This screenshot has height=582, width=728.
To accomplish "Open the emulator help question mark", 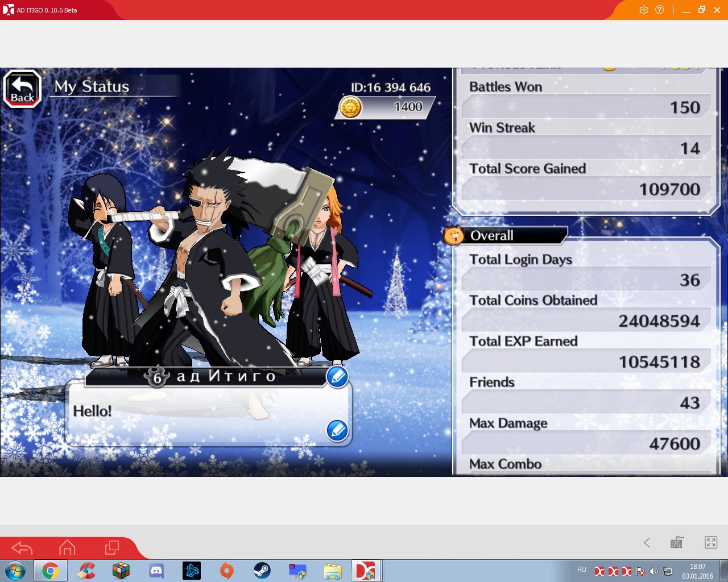I will point(660,10).
